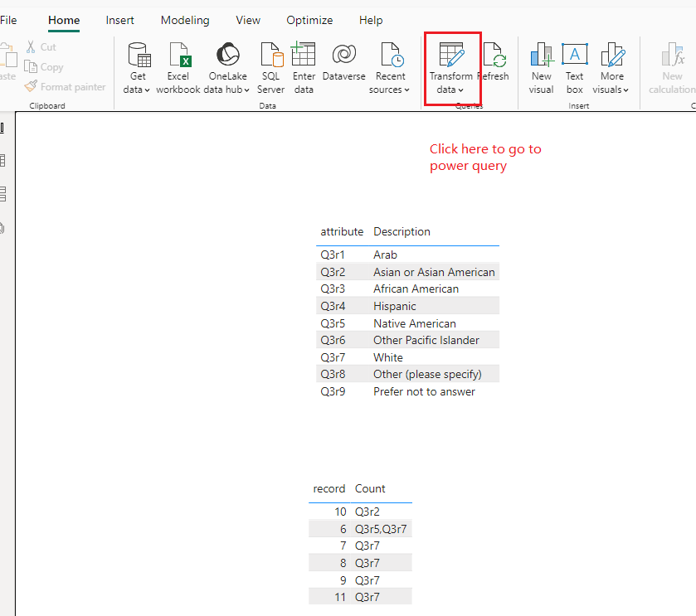The height and width of the screenshot is (616, 696).
Task: Sort by Count column header
Action: point(370,488)
